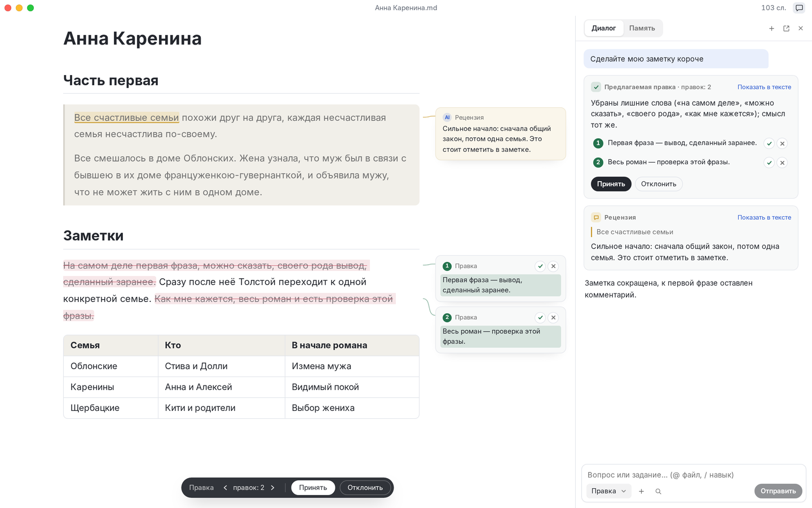The width and height of the screenshot is (812, 508).
Task: Click 'Показать в тексте' for suggested edit
Action: [764, 87]
